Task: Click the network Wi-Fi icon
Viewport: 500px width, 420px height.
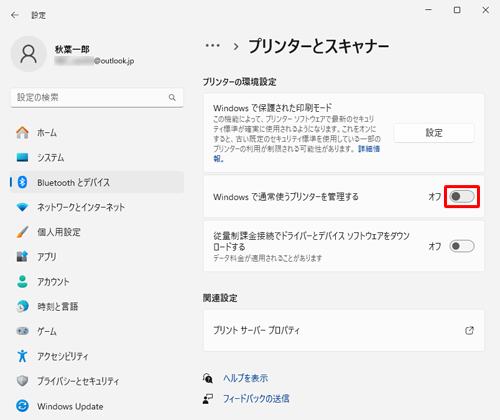Action: click(22, 207)
